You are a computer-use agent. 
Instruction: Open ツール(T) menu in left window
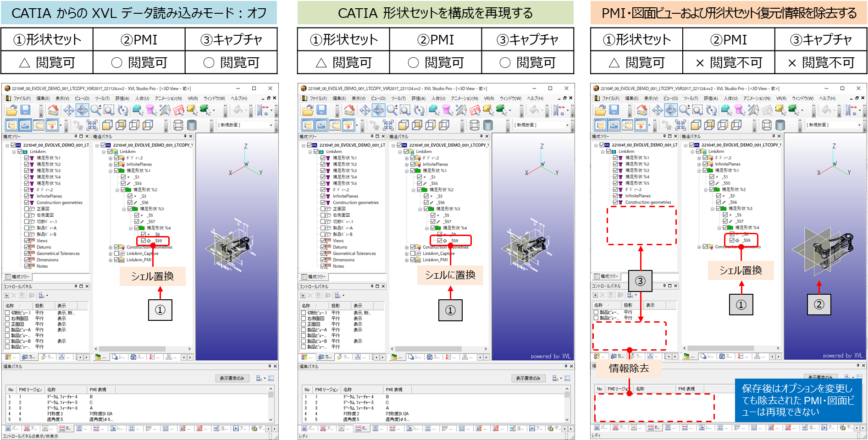click(102, 99)
